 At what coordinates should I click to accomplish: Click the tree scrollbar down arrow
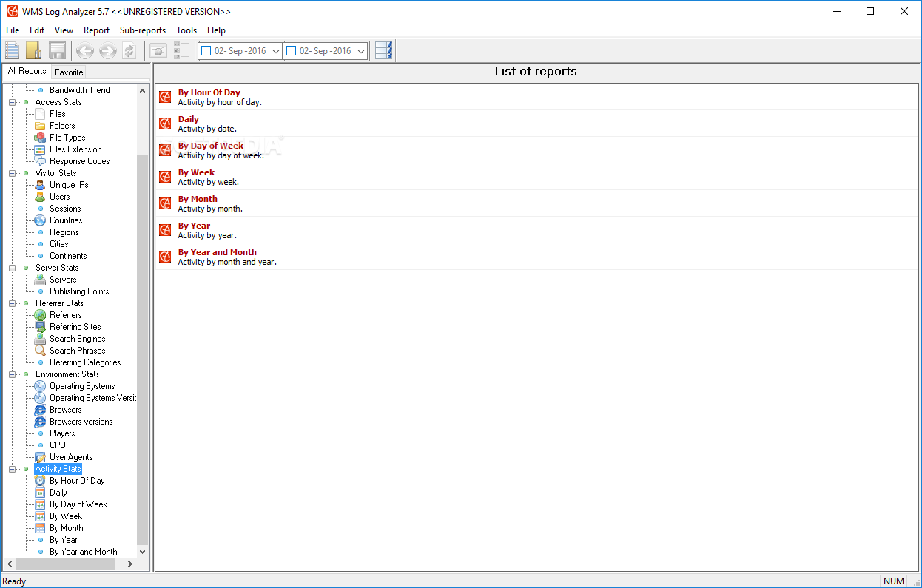143,552
